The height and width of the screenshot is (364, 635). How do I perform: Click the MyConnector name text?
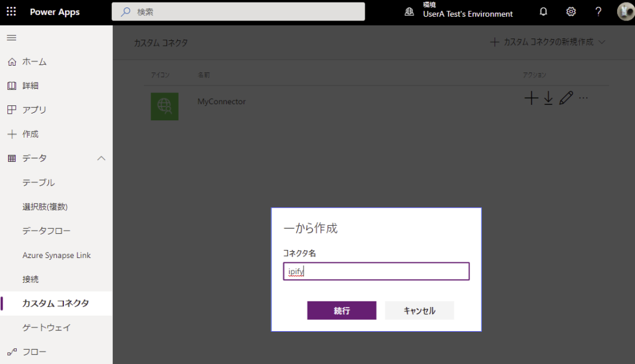pyautogui.click(x=221, y=102)
